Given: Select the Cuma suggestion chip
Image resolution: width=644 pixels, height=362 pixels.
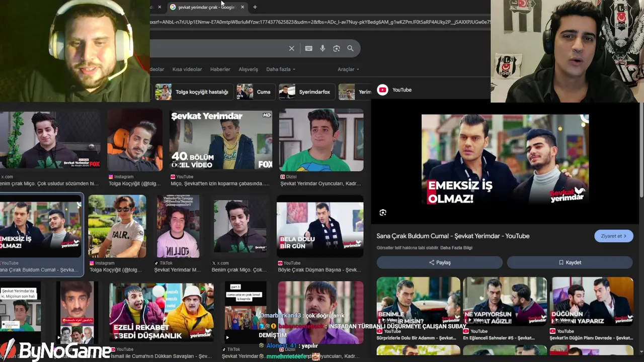Looking at the screenshot, I should (x=256, y=92).
